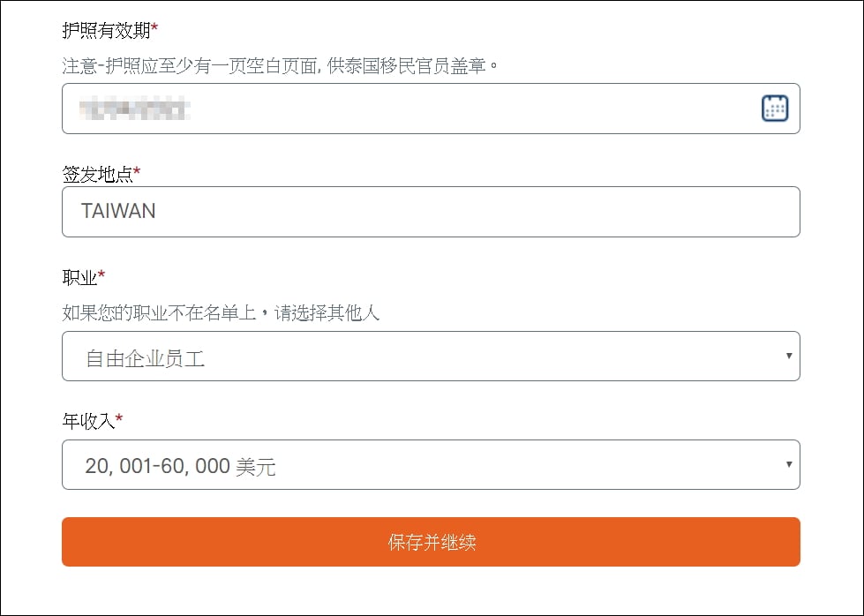Open the 年收入 income dropdown

click(431, 464)
